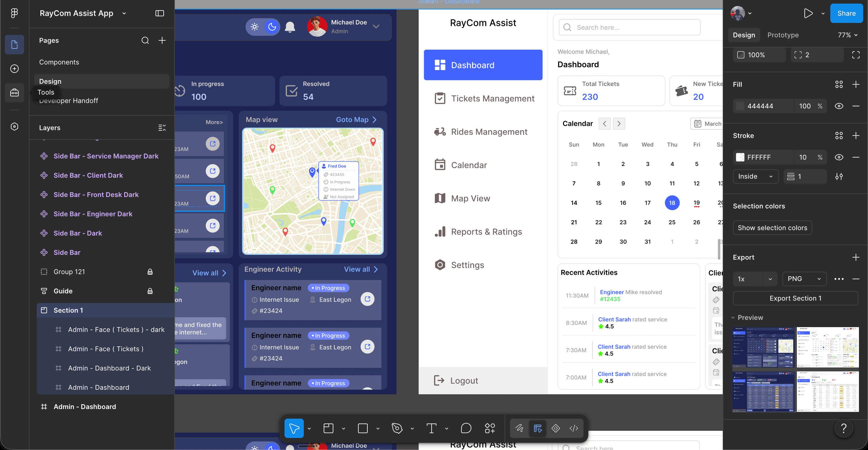The width and height of the screenshot is (868, 450).
Task: Switch to light mode sun toggle
Action: 254,27
